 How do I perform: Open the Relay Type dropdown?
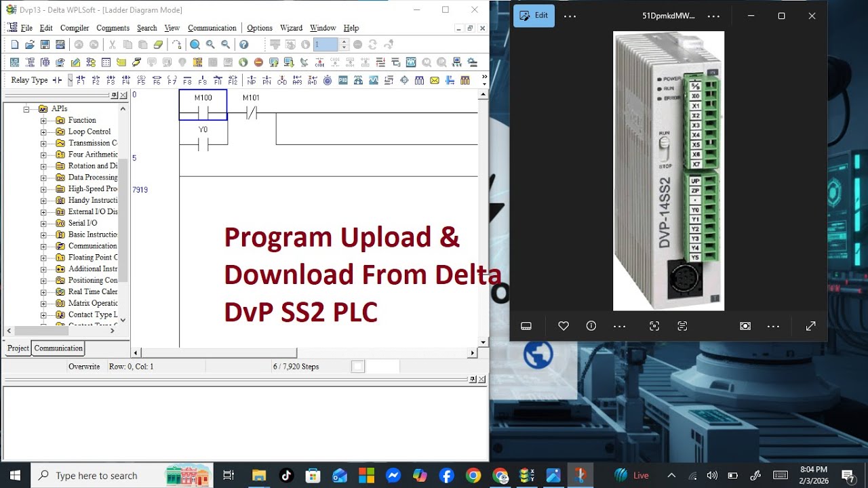click(x=70, y=80)
